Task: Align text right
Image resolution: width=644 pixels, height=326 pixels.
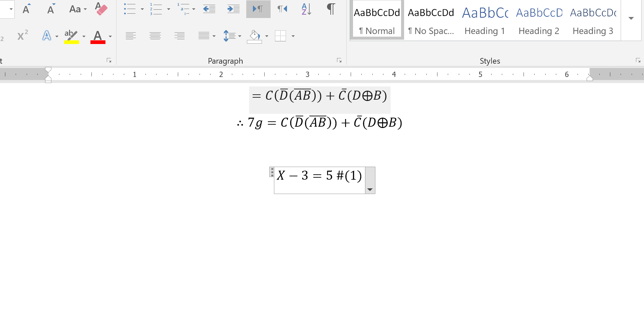Action: pos(180,36)
